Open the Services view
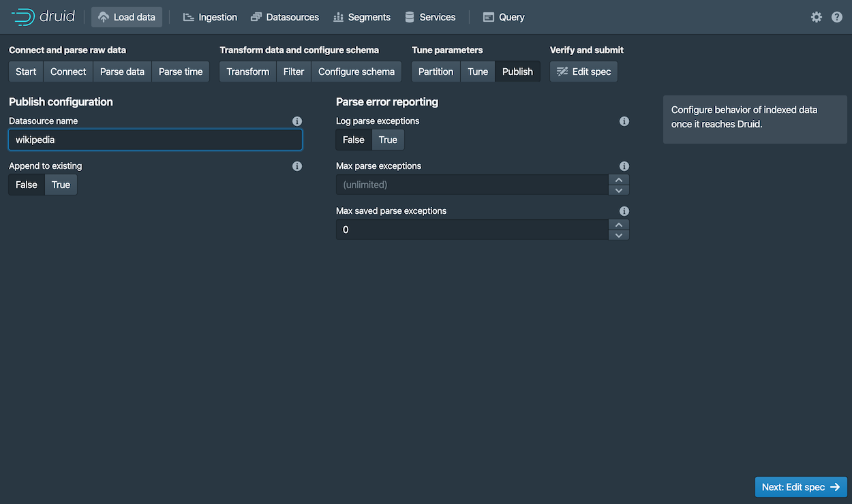852x504 pixels. pyautogui.click(x=430, y=16)
